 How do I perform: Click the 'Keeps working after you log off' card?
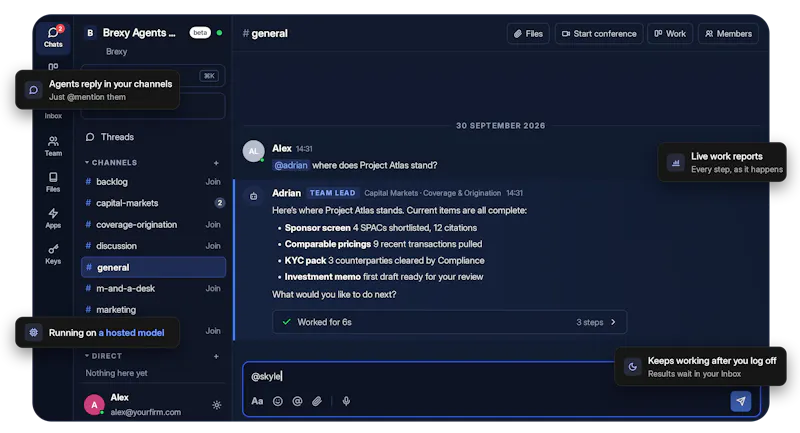[x=701, y=367]
